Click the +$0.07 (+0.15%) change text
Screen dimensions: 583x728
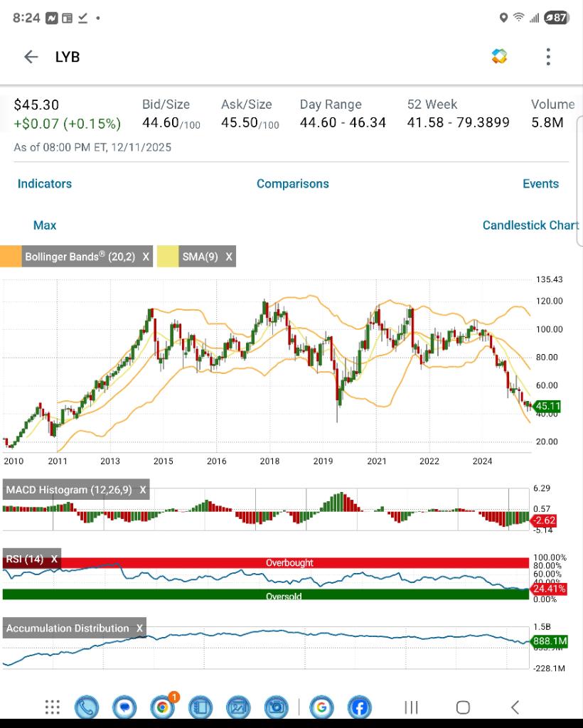click(68, 124)
